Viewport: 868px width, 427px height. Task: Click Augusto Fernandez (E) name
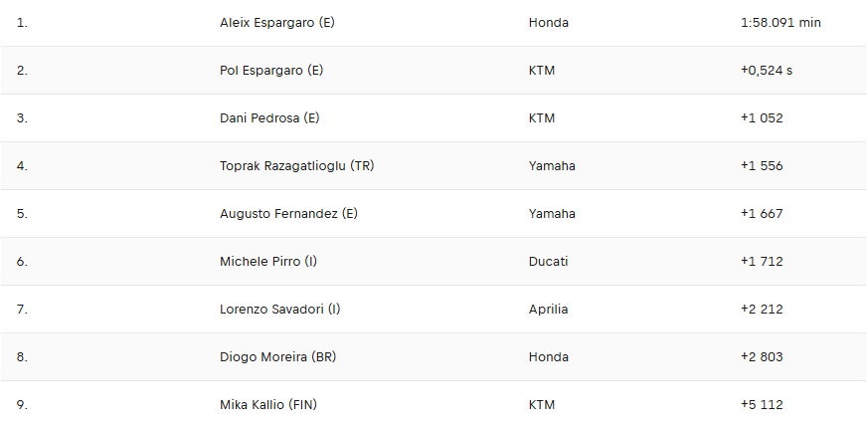coord(287,214)
